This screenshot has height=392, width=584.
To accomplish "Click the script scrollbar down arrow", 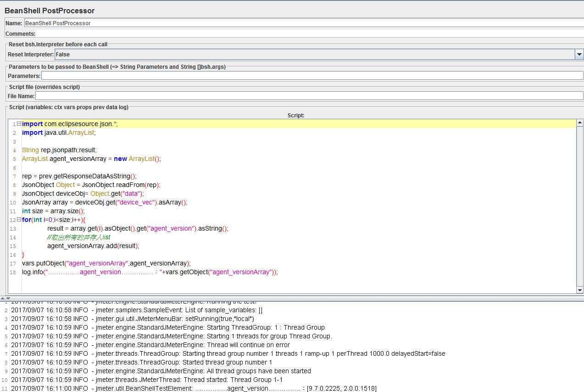I will point(580,290).
